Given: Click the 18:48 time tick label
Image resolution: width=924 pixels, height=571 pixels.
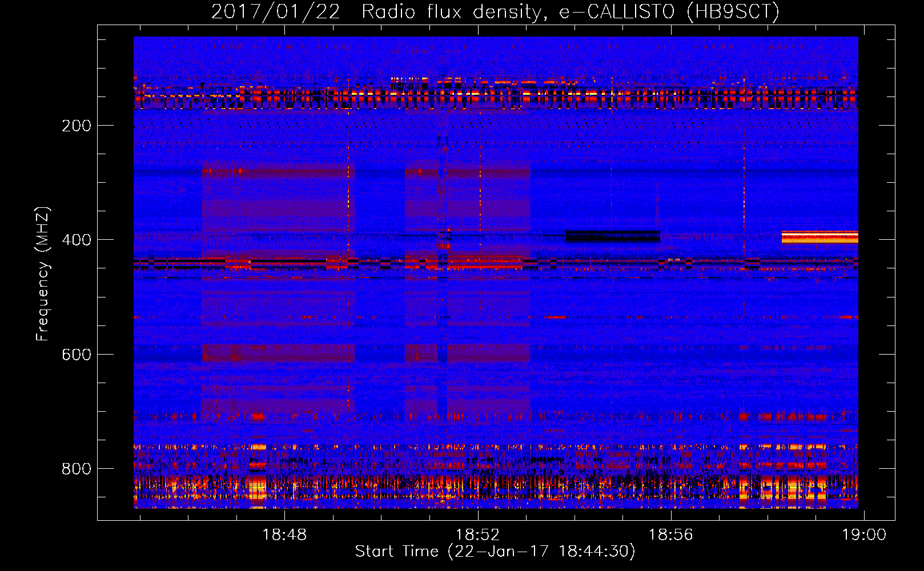Looking at the screenshot, I should (x=284, y=534).
